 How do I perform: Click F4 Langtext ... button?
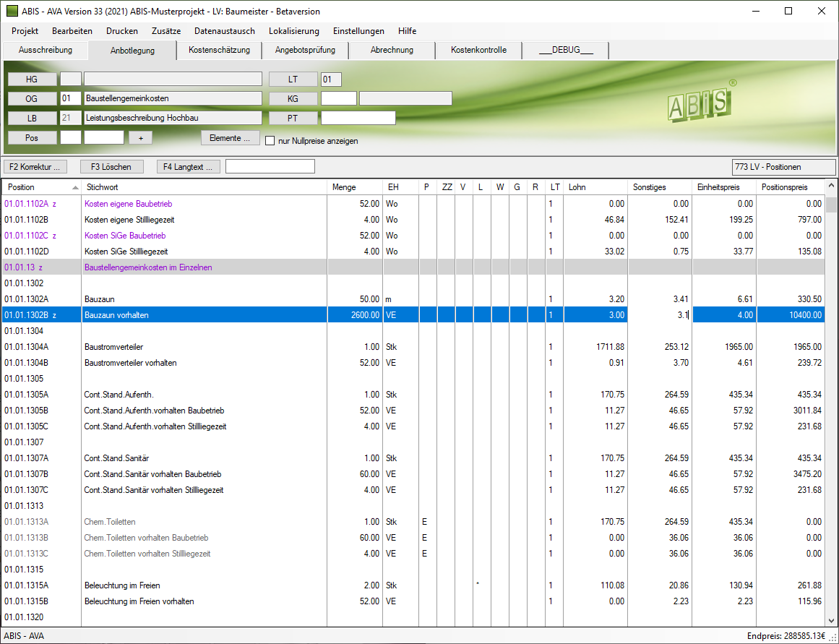pos(189,167)
